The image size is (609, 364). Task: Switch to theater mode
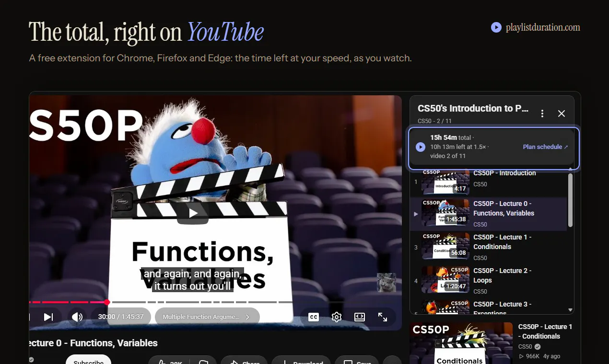360,317
